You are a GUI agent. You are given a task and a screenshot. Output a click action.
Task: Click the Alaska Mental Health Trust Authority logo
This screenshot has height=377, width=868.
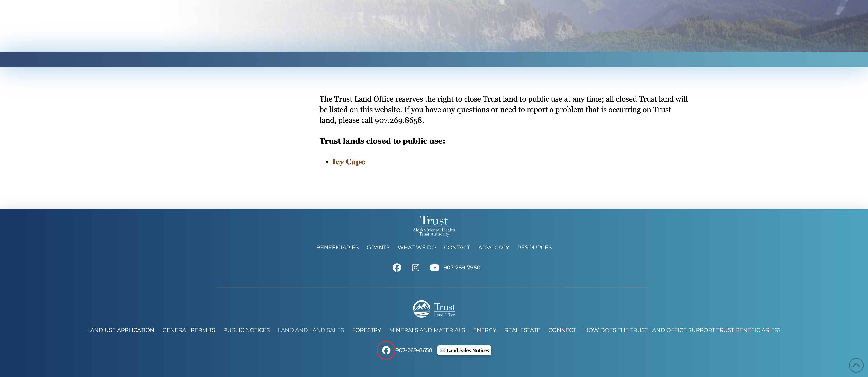point(434,226)
